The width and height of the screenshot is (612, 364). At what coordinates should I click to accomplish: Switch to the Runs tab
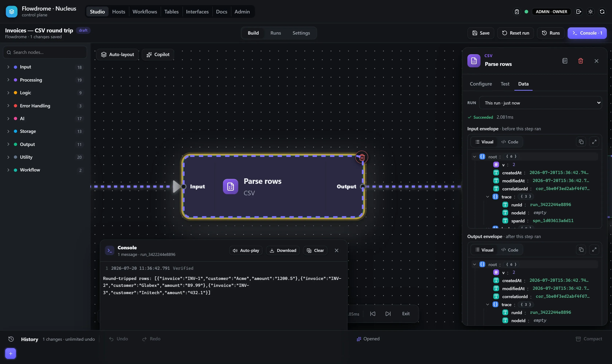(x=275, y=33)
